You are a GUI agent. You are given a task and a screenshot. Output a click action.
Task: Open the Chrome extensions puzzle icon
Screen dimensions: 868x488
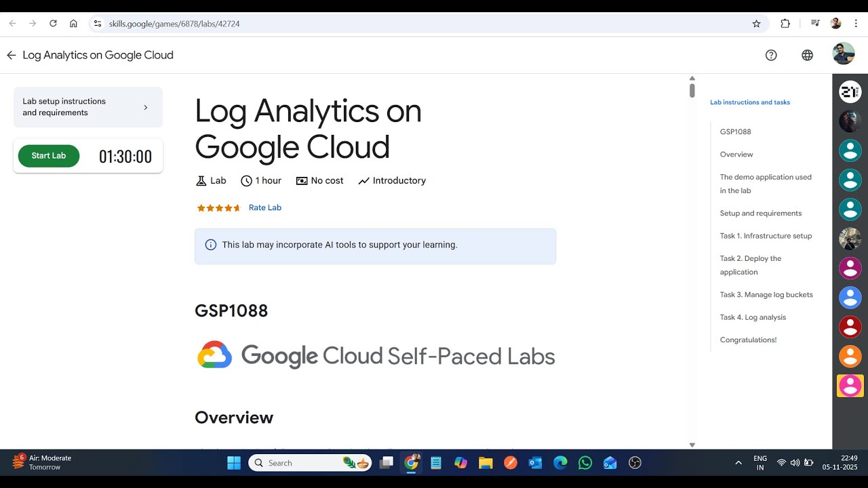coord(785,24)
